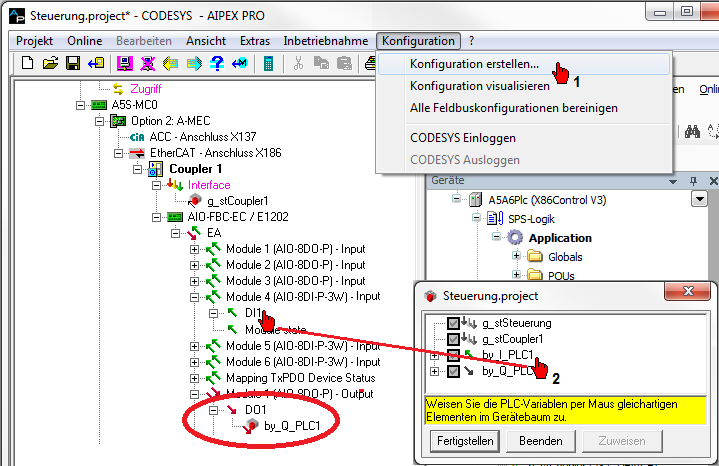Screen dimensions: 719x466
Task: Select Module 6 (AIO-8DI-P-3W) - Input
Action: (x=303, y=362)
